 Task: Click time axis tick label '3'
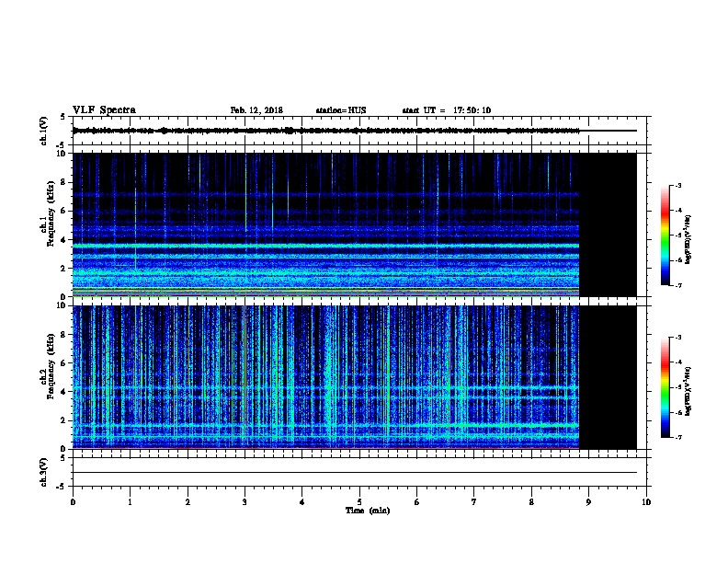point(245,501)
